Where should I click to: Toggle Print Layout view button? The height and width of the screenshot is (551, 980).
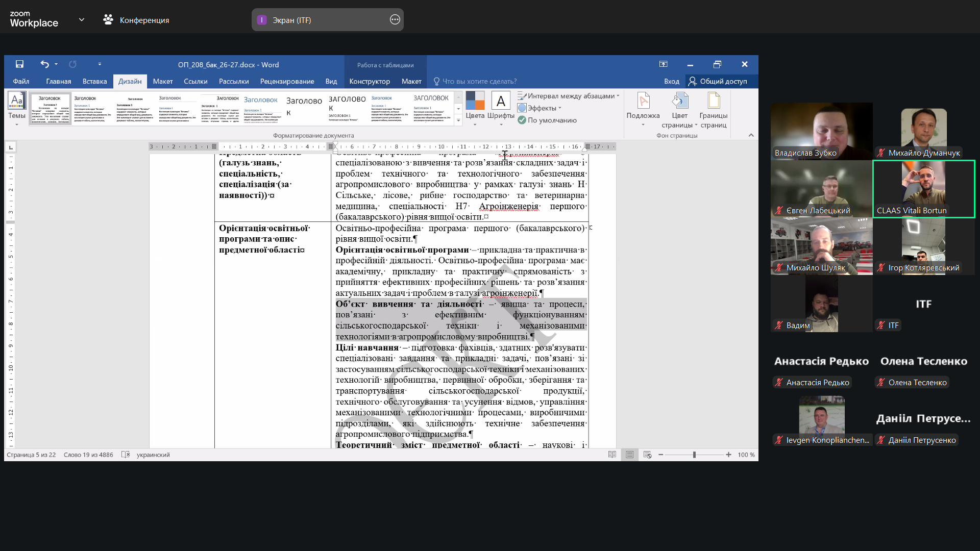[629, 455]
